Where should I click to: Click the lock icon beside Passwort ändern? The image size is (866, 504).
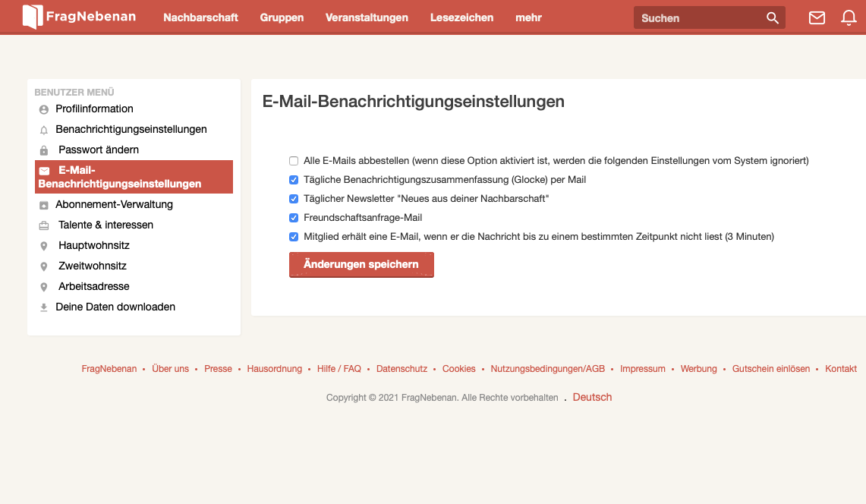[44, 150]
